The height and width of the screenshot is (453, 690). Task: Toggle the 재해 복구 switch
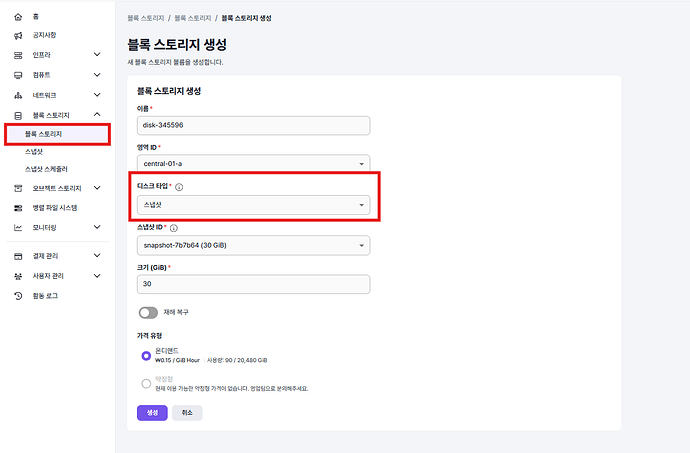pyautogui.click(x=149, y=312)
